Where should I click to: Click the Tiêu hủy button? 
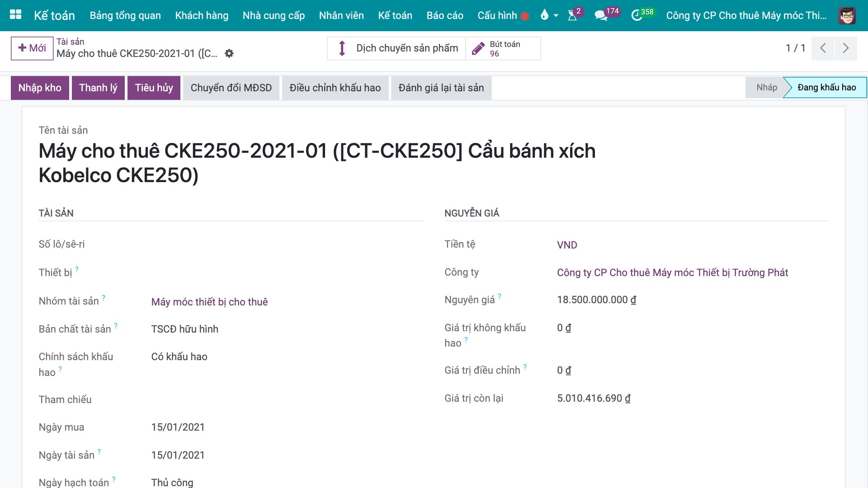click(x=154, y=88)
